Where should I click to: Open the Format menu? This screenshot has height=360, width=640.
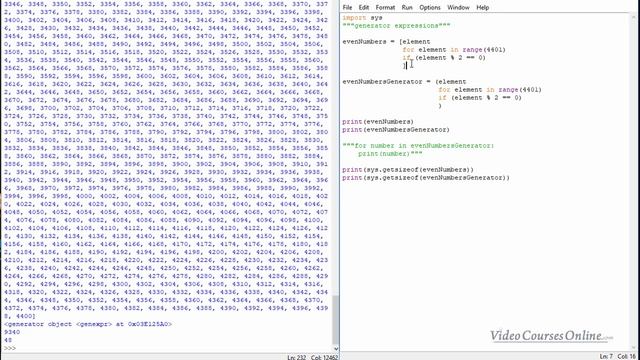coord(385,7)
